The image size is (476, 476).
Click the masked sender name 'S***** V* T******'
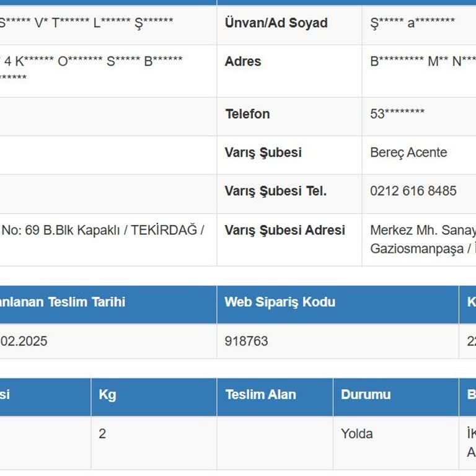[x=45, y=23]
